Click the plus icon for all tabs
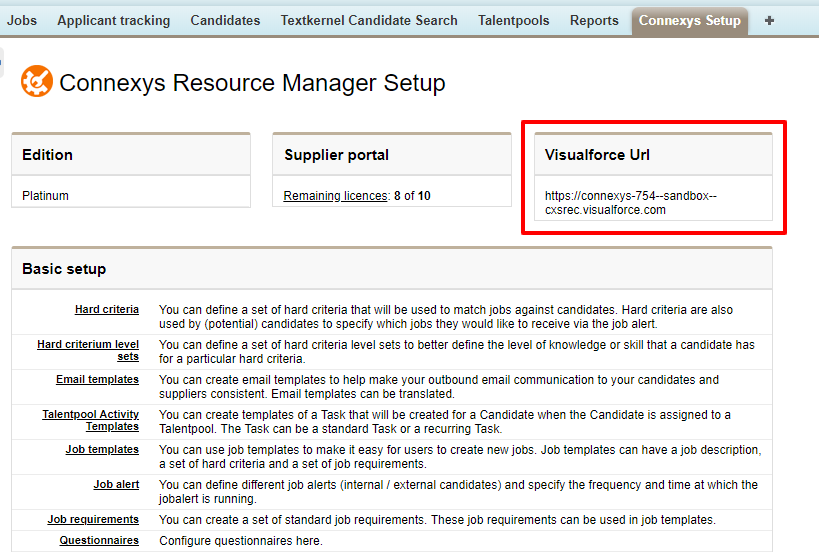819x552 pixels. click(x=769, y=21)
